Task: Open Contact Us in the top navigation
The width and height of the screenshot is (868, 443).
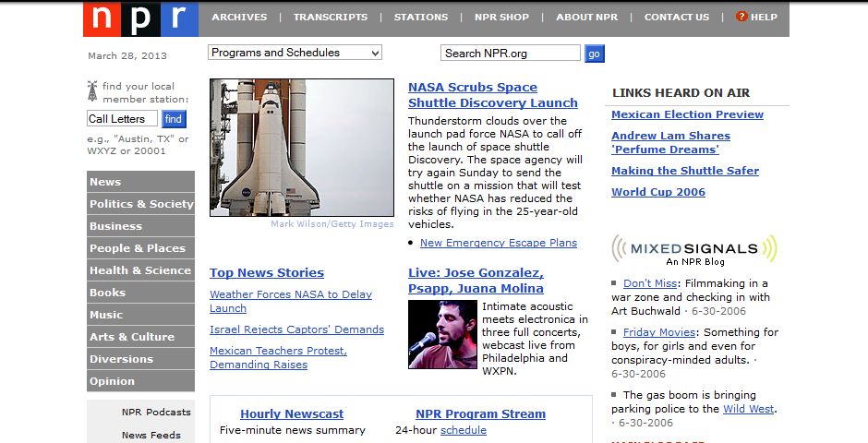Action: tap(677, 18)
